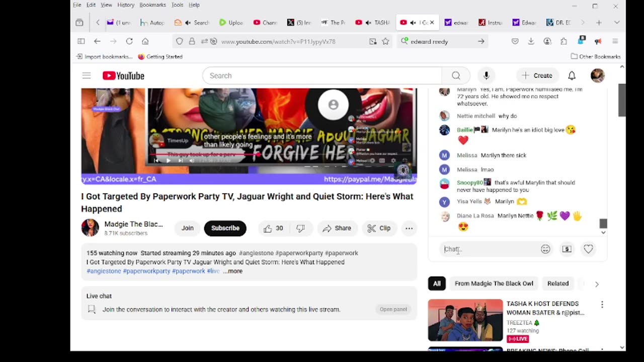Click Open panel for live chat
The width and height of the screenshot is (644, 362).
pyautogui.click(x=393, y=309)
